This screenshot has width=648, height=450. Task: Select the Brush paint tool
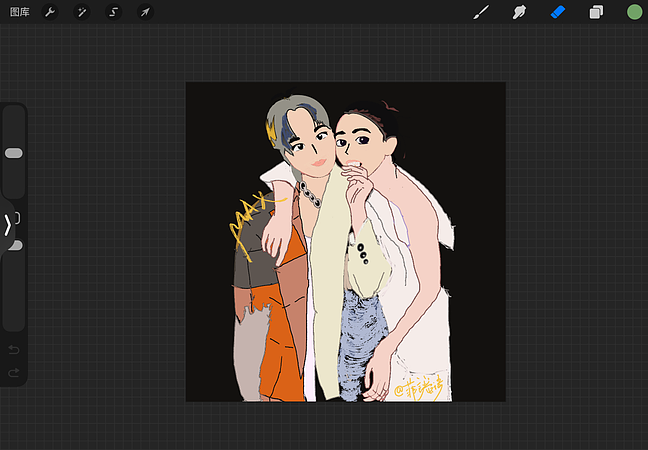click(x=481, y=12)
